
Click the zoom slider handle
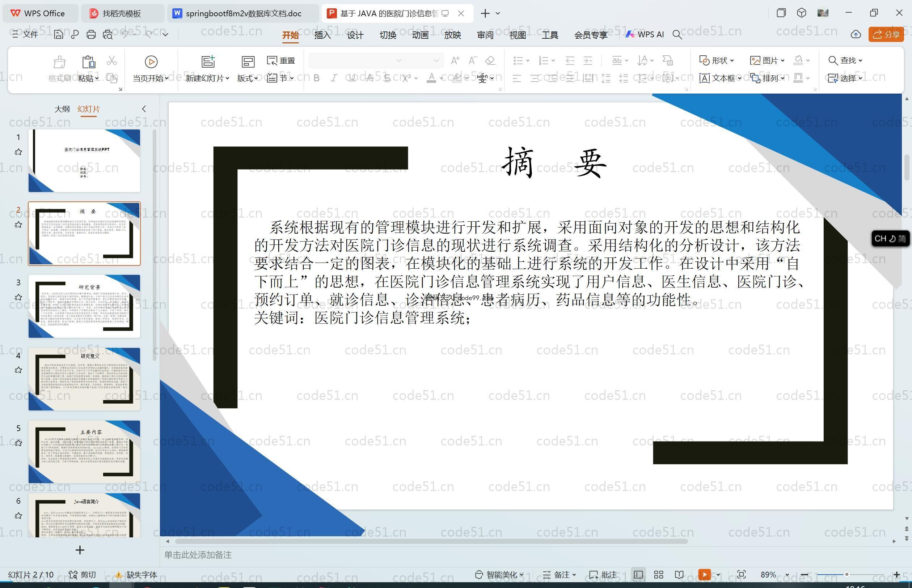coord(846,575)
